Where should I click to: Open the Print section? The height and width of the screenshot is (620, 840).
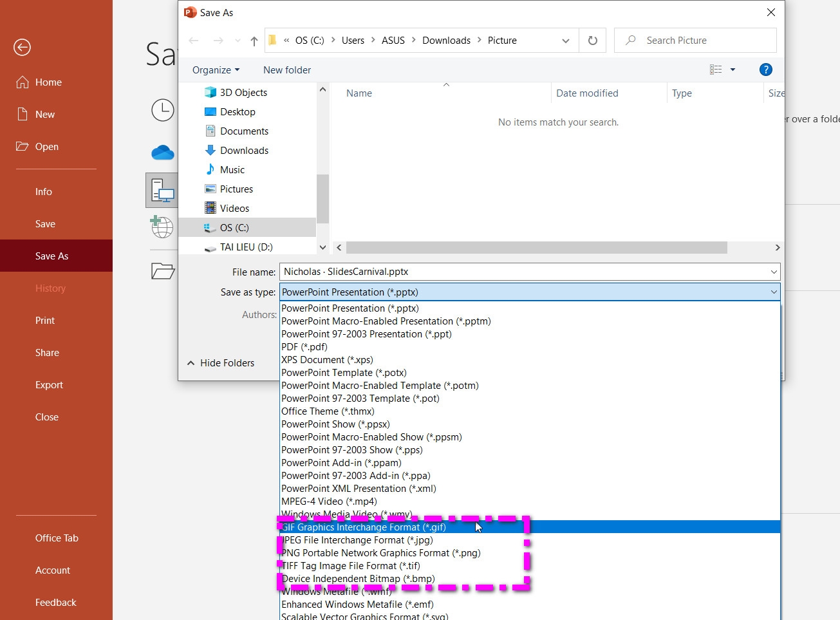click(44, 320)
